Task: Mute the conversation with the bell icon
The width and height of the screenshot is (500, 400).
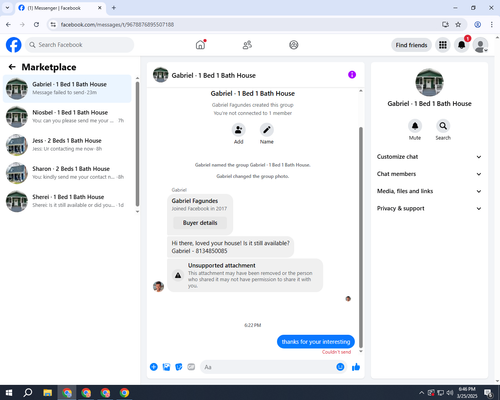Action: [415, 126]
